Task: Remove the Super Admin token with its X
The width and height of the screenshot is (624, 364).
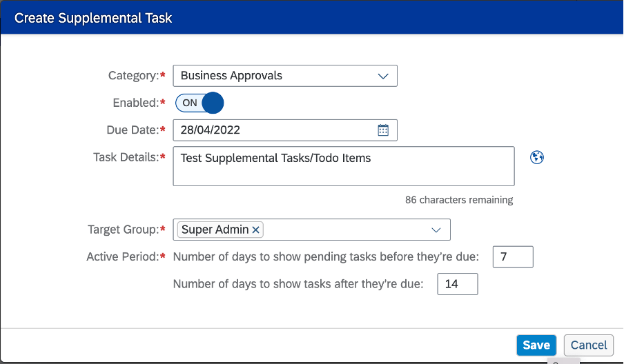Action: point(256,230)
